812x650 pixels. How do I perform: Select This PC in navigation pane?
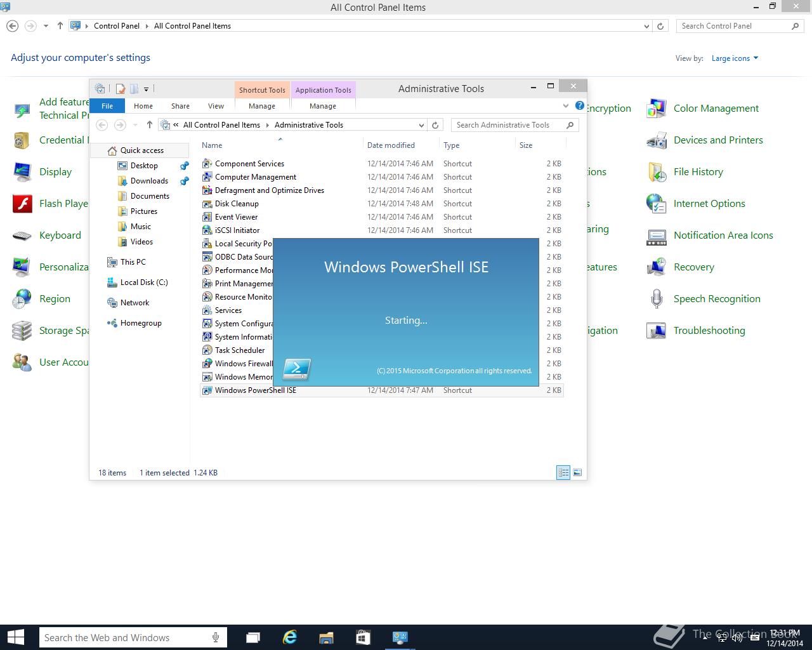click(x=133, y=262)
